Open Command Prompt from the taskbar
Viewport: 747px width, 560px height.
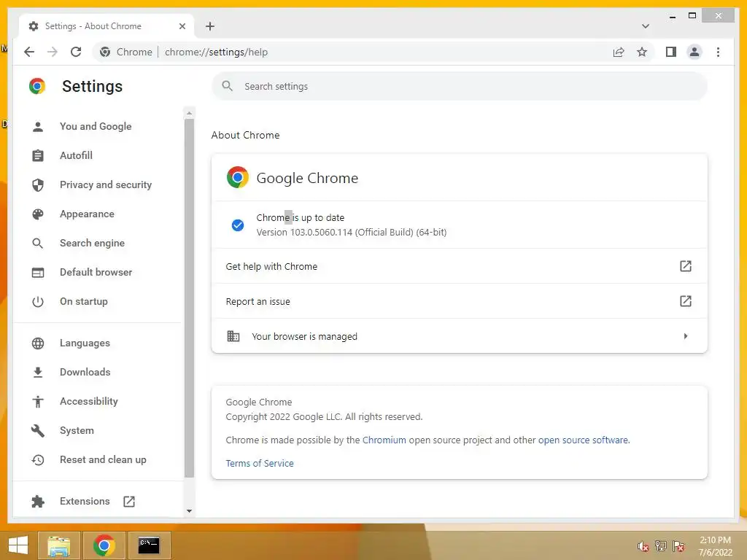click(x=149, y=545)
